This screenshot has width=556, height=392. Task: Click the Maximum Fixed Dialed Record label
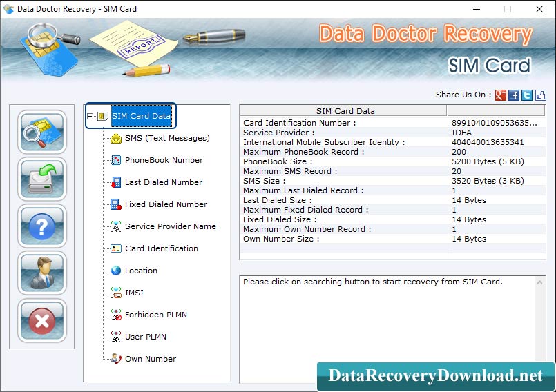[x=306, y=210]
